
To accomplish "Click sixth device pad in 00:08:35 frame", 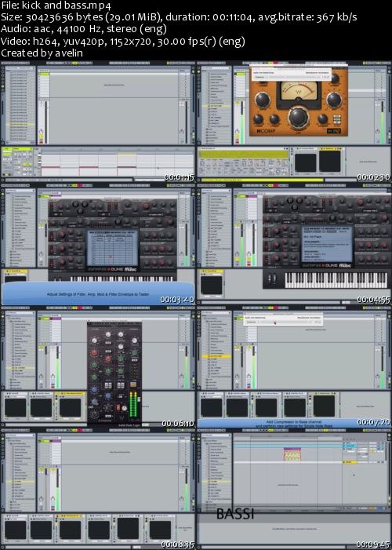I will coord(159,529).
